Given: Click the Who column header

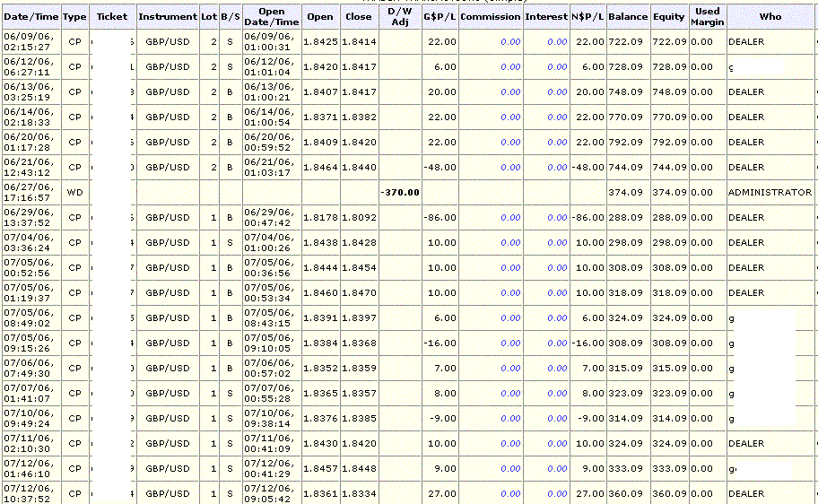Looking at the screenshot, I should coord(770,16).
